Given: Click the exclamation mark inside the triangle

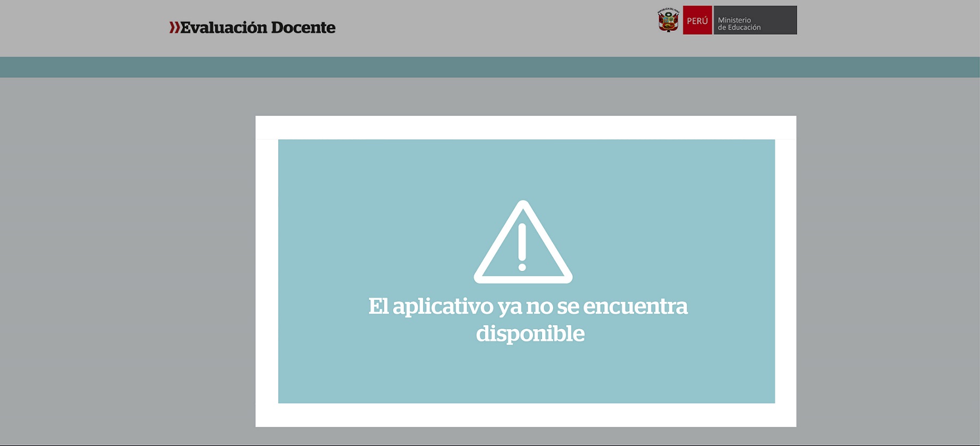Looking at the screenshot, I should [x=522, y=246].
